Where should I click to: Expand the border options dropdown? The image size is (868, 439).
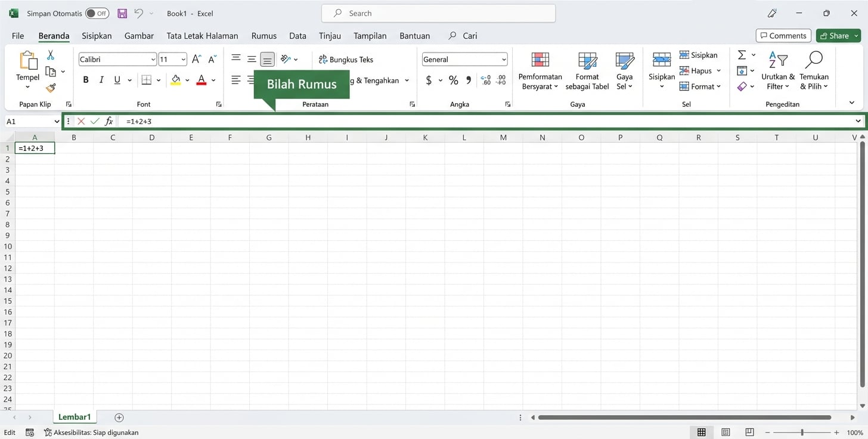(157, 79)
